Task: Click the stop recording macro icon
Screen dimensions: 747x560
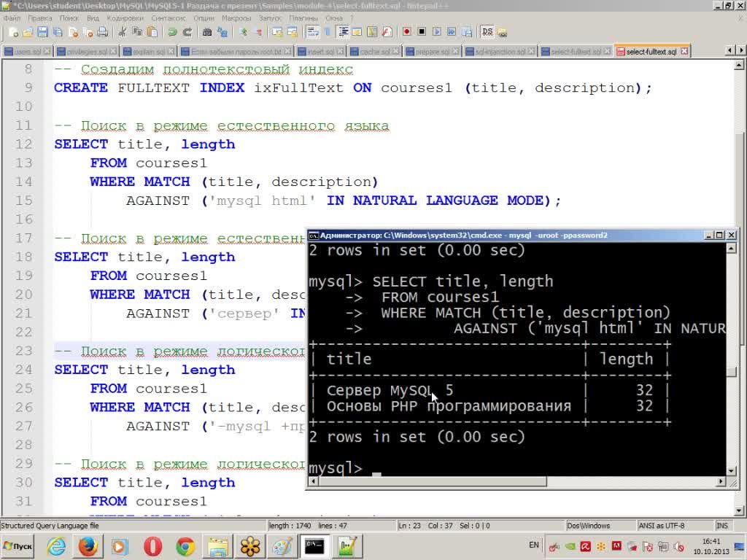Action: point(422,32)
